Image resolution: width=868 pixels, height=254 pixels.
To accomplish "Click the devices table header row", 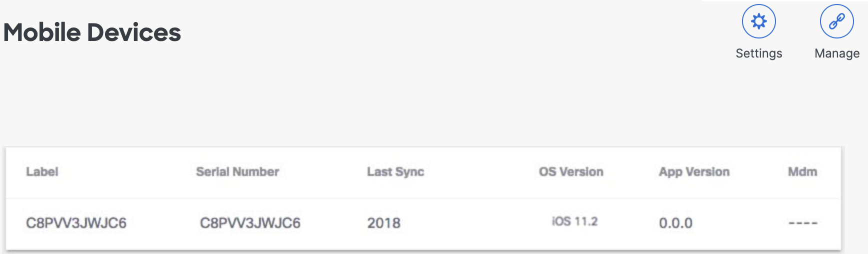I will click(423, 172).
